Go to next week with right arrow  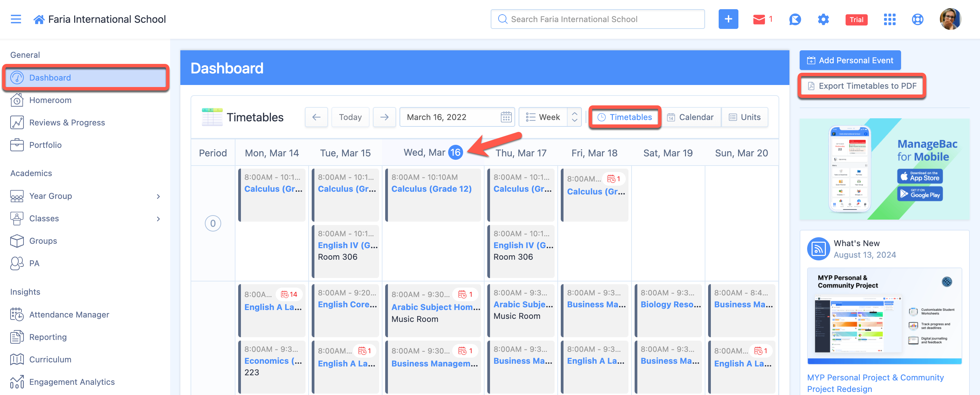(384, 117)
